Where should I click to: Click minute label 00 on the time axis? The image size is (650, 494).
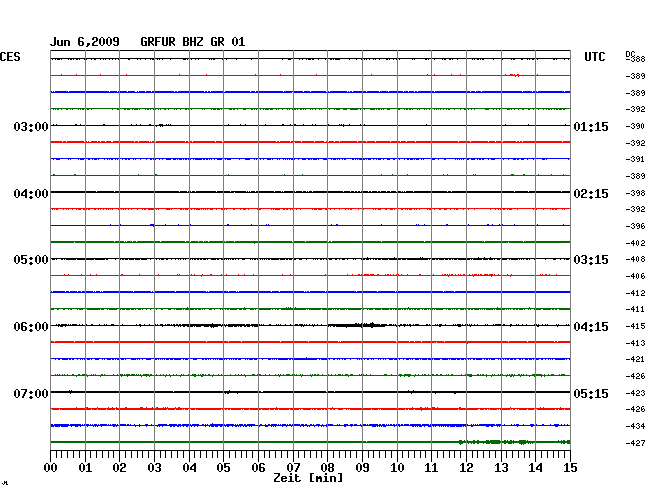50,468
